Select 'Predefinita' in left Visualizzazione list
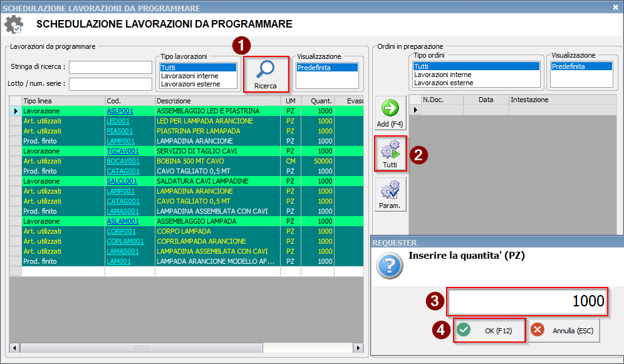The width and height of the screenshot is (624, 364). [314, 68]
